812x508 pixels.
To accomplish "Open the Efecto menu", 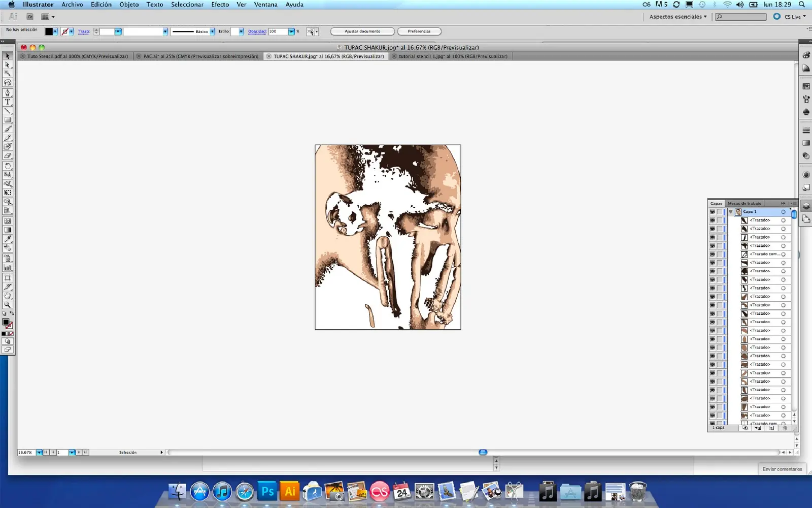I will click(220, 5).
